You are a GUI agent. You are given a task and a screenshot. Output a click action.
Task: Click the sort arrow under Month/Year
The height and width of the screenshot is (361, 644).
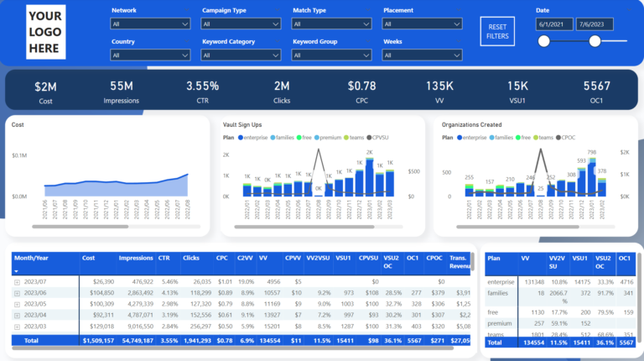click(x=17, y=271)
